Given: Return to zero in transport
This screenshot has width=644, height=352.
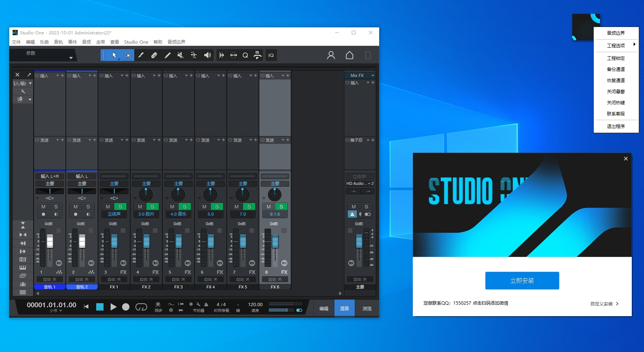Looking at the screenshot, I should point(86,307).
